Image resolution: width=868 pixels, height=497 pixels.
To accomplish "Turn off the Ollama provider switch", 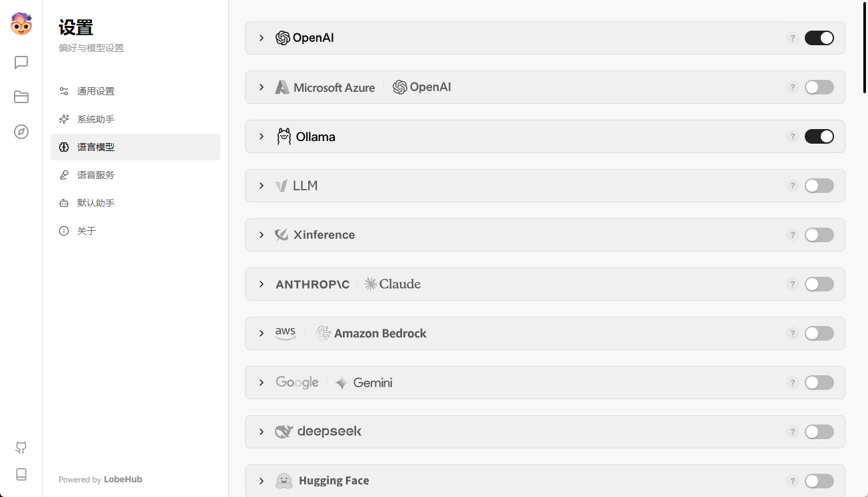I will [x=819, y=136].
